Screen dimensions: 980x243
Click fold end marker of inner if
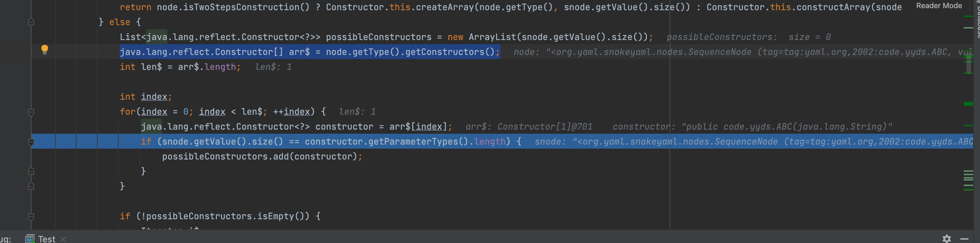tap(31, 171)
